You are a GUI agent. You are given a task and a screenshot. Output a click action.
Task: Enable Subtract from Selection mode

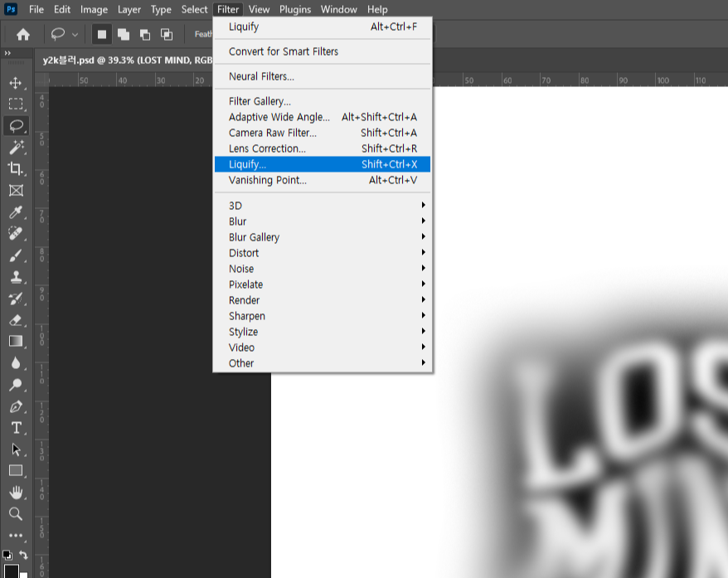pos(145,34)
